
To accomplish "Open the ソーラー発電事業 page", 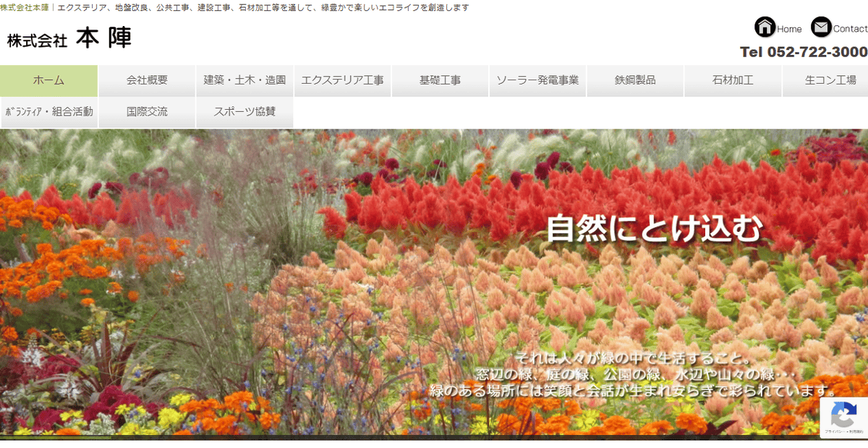I will 537,80.
